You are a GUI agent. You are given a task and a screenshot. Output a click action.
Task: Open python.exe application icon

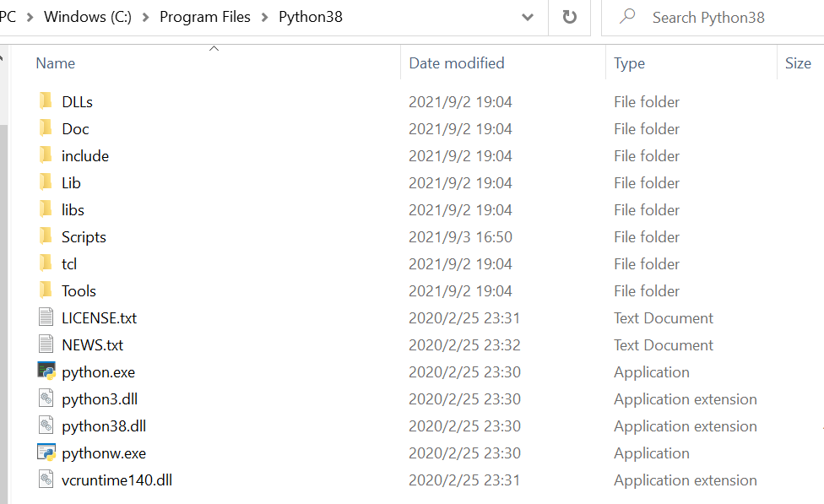47,371
